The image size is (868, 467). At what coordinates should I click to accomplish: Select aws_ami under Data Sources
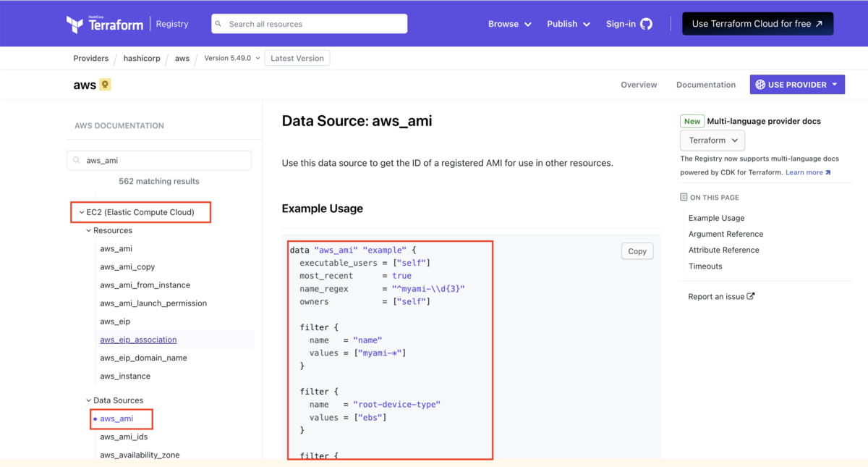pyautogui.click(x=116, y=418)
